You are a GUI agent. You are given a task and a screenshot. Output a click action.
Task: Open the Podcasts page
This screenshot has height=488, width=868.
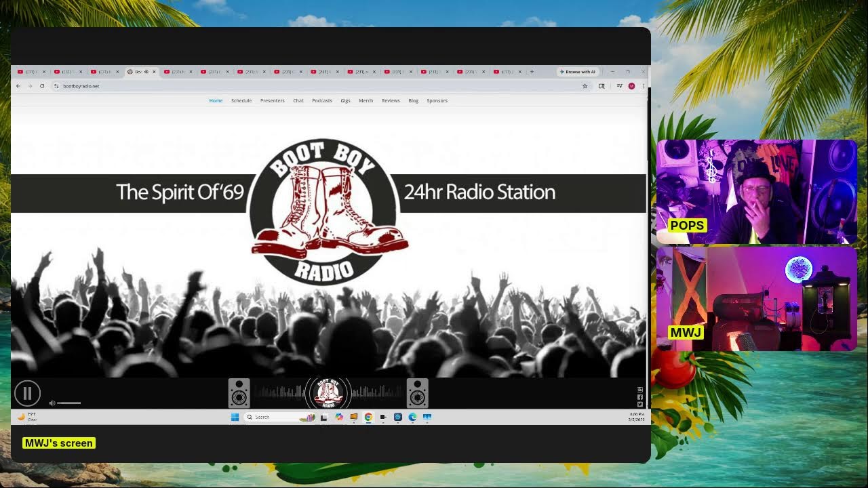pos(322,100)
